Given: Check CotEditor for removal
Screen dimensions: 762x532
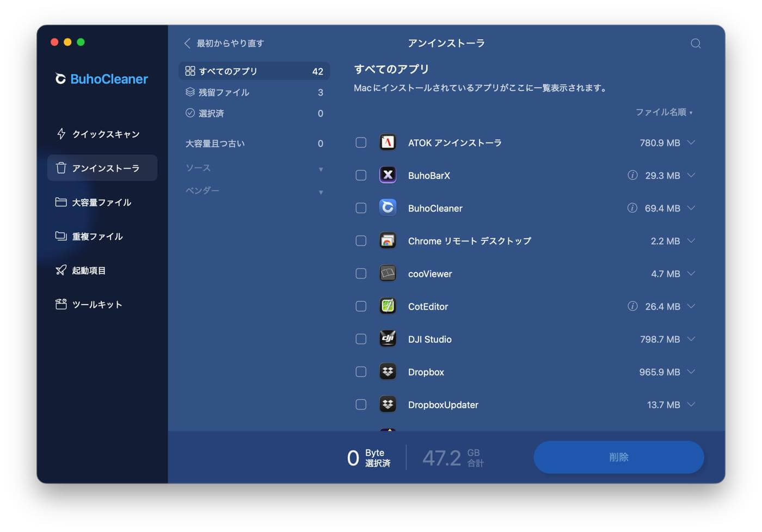Looking at the screenshot, I should coord(361,306).
